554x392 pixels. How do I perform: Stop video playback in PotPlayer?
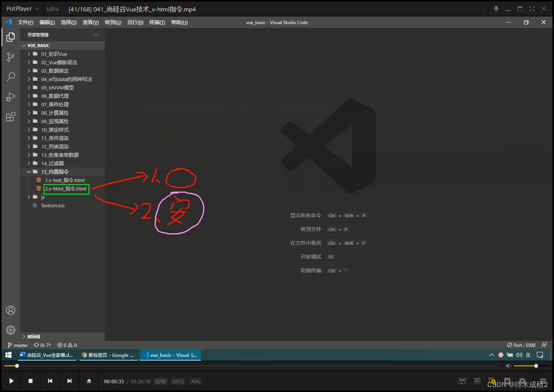(x=31, y=381)
